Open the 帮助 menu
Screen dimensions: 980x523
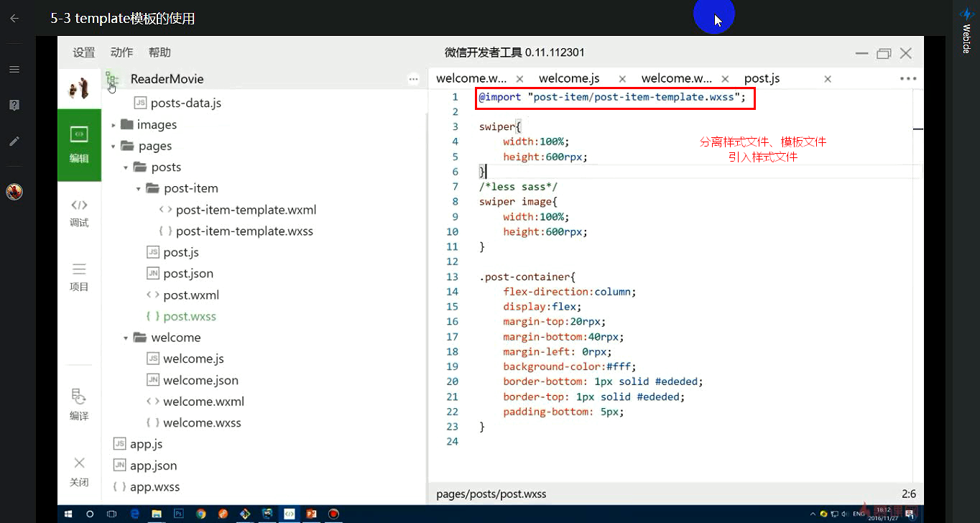click(x=160, y=52)
